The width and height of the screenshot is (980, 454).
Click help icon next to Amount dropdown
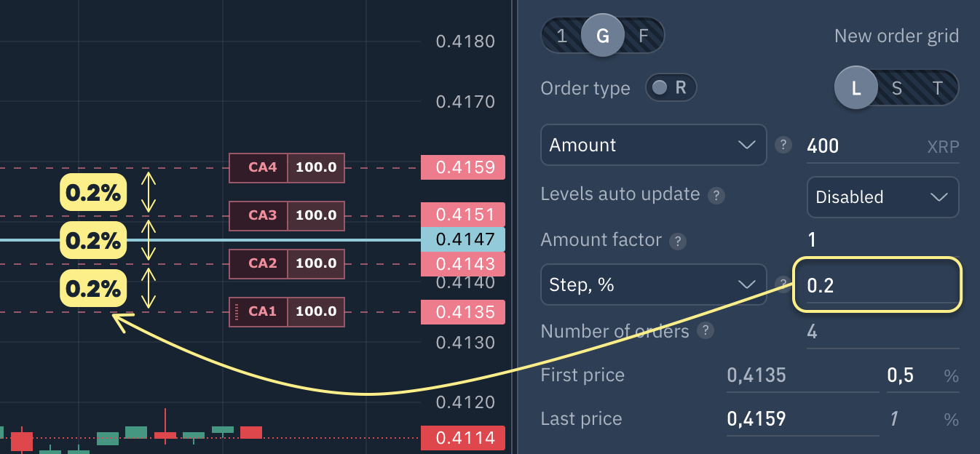783,145
